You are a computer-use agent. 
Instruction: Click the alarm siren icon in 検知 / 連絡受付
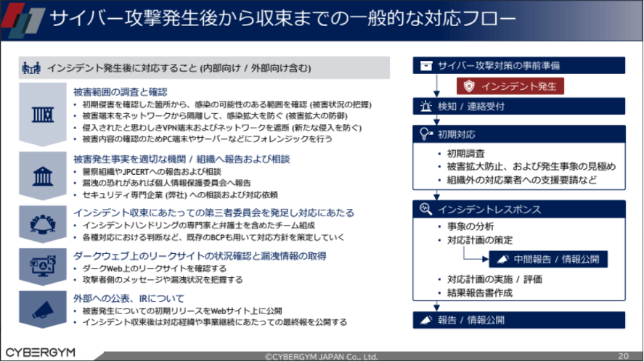(426, 106)
